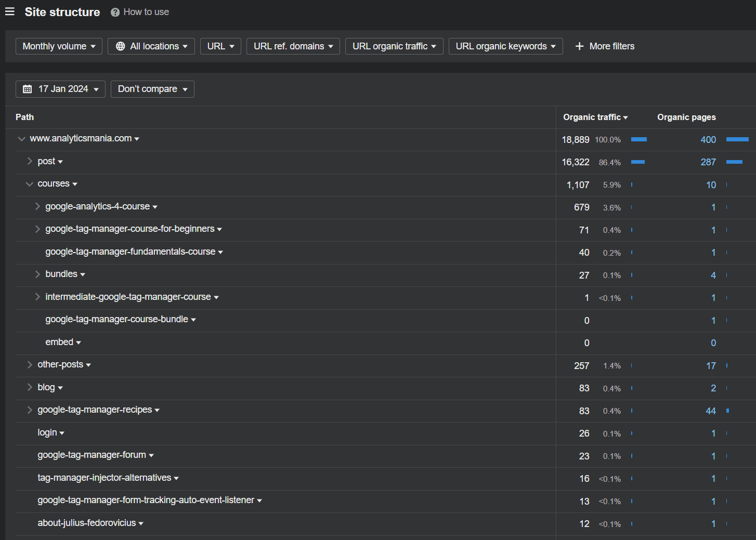This screenshot has width=756, height=540.
Task: Click the Site structure title
Action: [x=62, y=12]
